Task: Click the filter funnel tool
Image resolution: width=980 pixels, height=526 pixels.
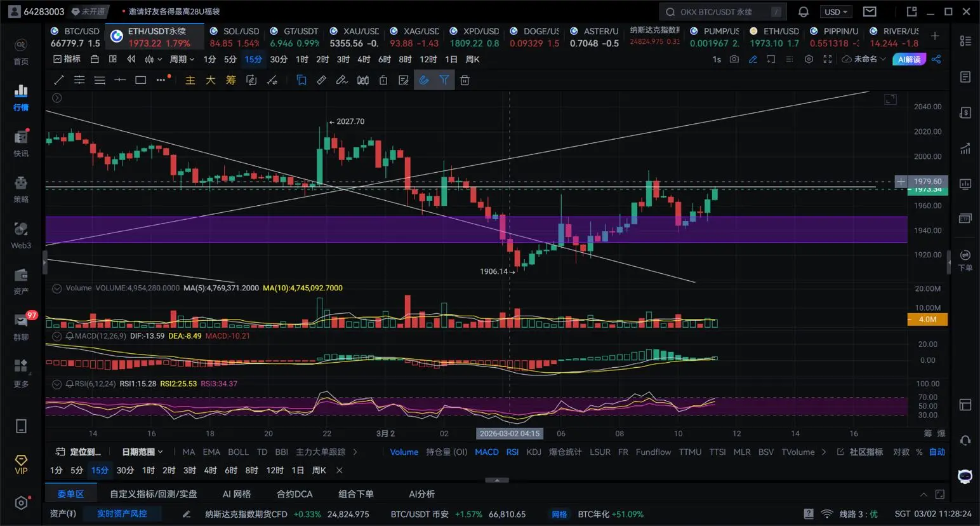Action: pos(444,80)
